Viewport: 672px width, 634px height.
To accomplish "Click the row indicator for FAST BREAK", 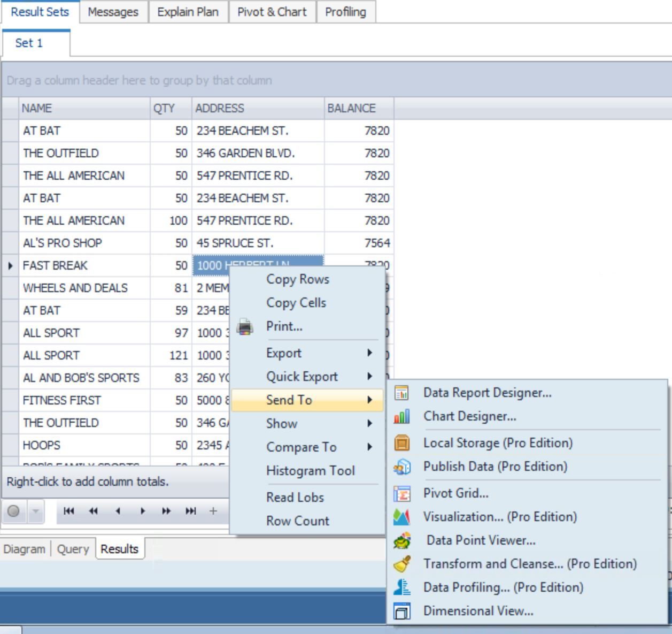I will [10, 265].
